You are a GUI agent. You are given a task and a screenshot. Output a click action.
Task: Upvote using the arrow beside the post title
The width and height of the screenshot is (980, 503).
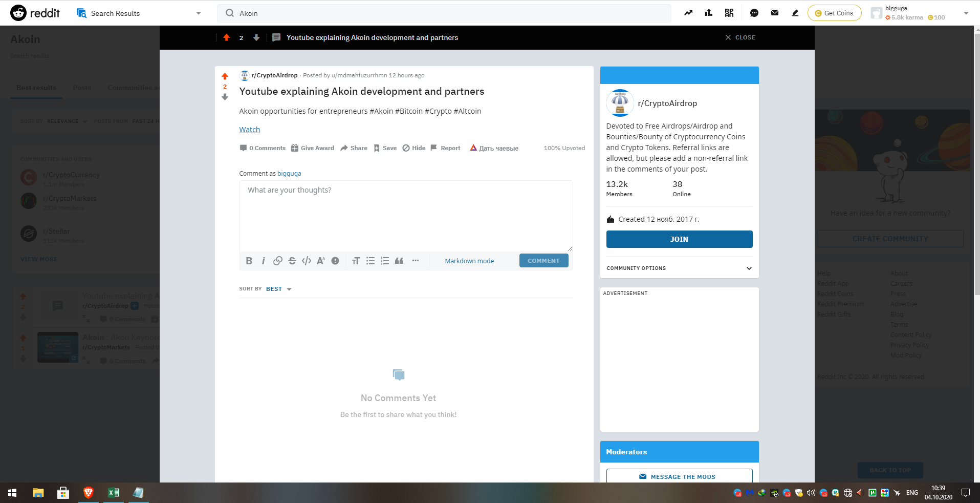coord(225,76)
